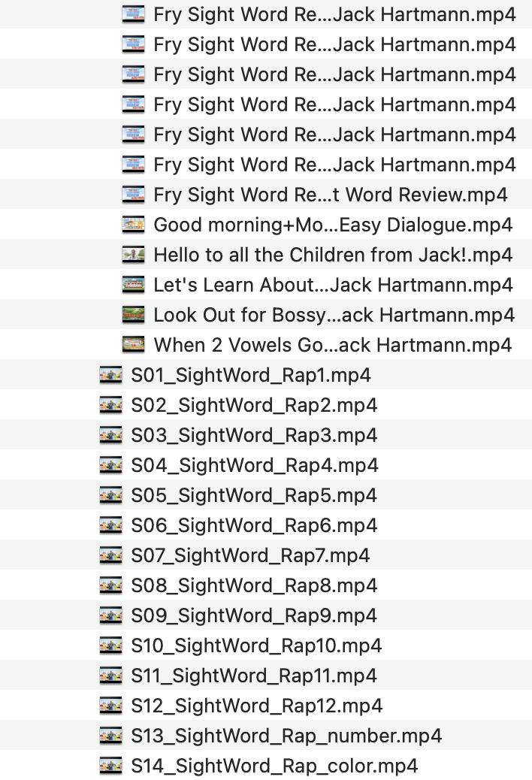Click the file icon for S05_SightWord_Rap5.mp4
The image size is (532, 780).
111,495
